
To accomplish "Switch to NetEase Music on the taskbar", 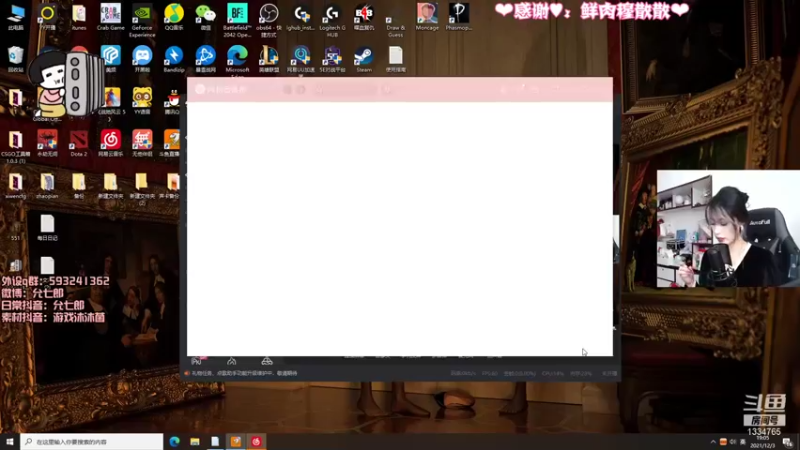I will 256,441.
